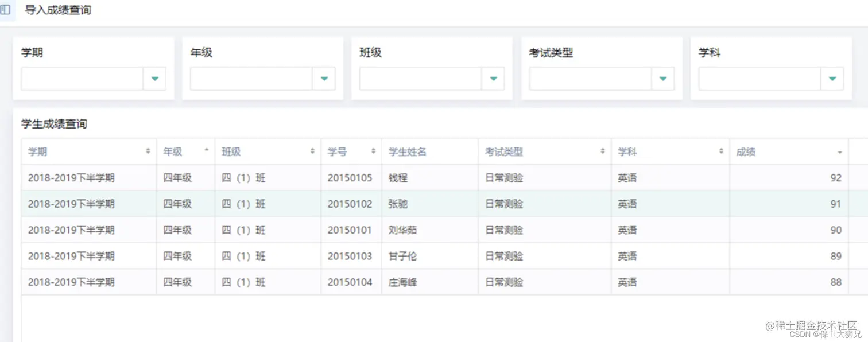The width and height of the screenshot is (868, 342).
Task: Click the sort icon in 学科 column header
Action: tap(722, 151)
